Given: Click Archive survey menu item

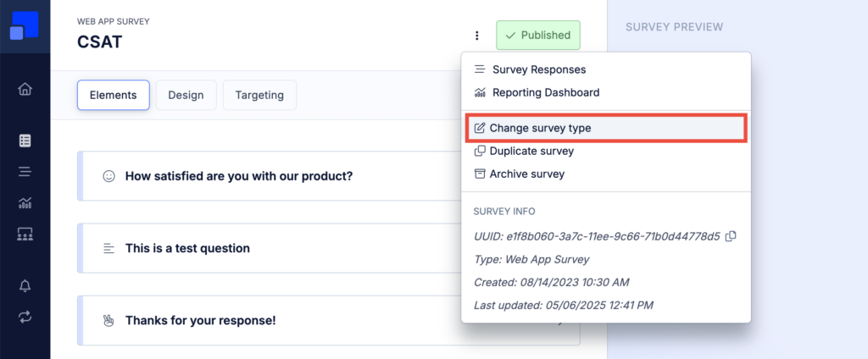Looking at the screenshot, I should coord(605,174).
